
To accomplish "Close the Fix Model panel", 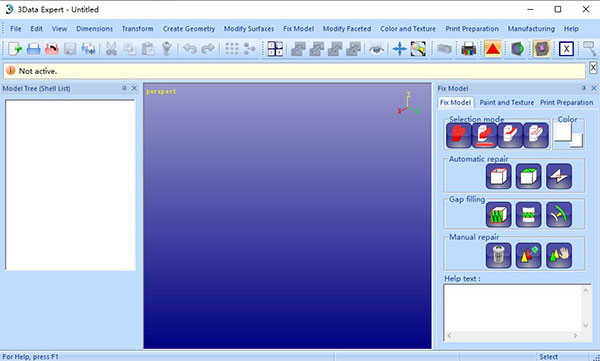I will 594,88.
